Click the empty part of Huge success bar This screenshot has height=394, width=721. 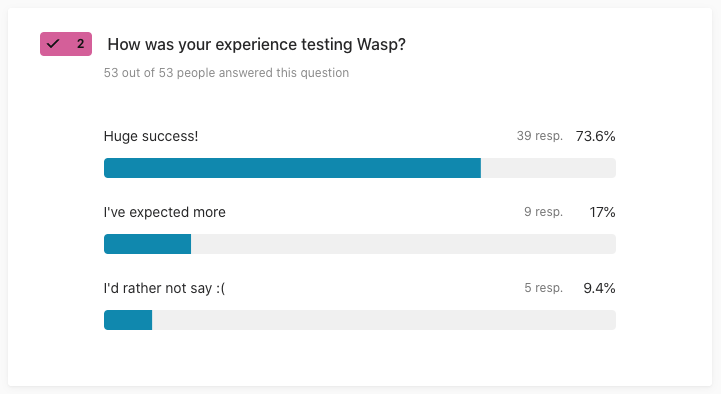549,168
